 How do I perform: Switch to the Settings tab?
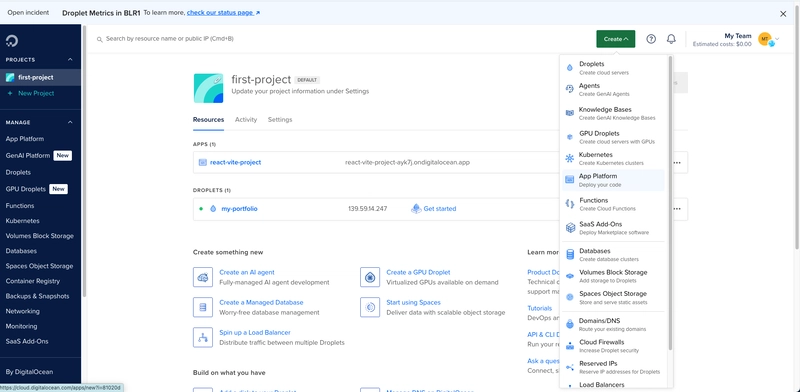[280, 119]
